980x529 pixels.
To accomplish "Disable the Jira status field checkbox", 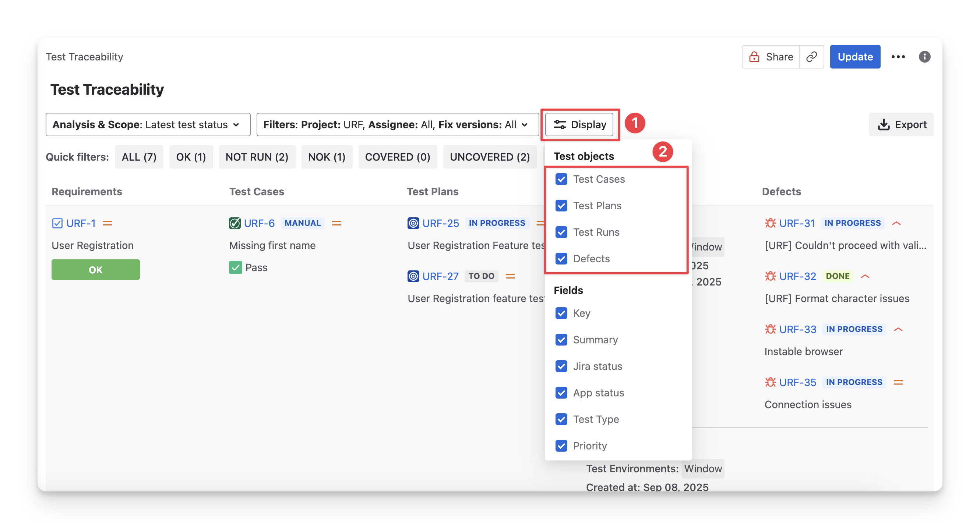I will coord(561,366).
